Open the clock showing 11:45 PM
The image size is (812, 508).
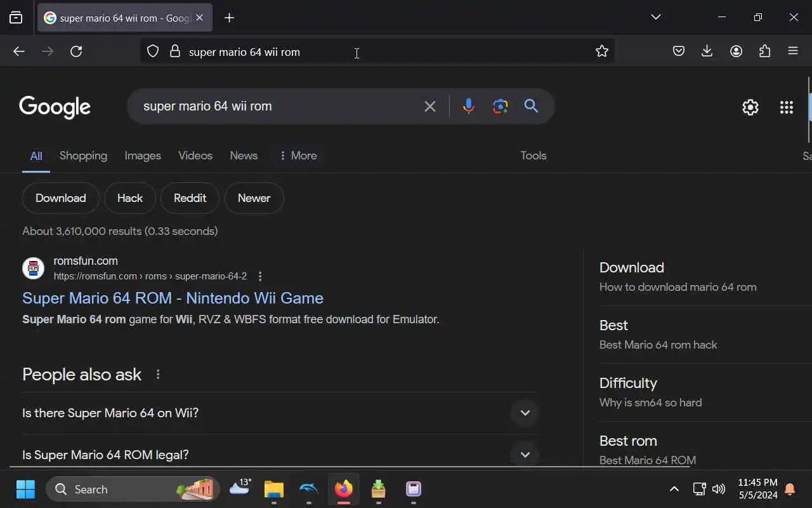tap(757, 489)
